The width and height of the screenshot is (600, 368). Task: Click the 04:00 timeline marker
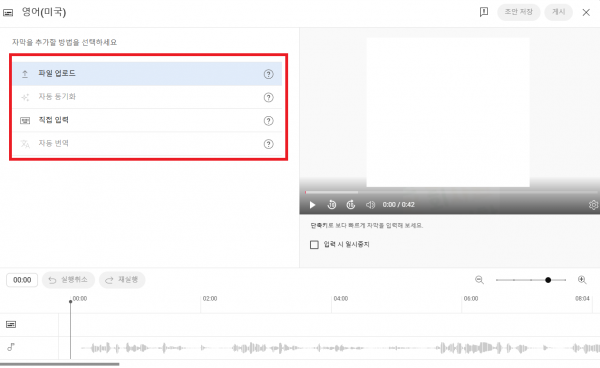tap(341, 299)
